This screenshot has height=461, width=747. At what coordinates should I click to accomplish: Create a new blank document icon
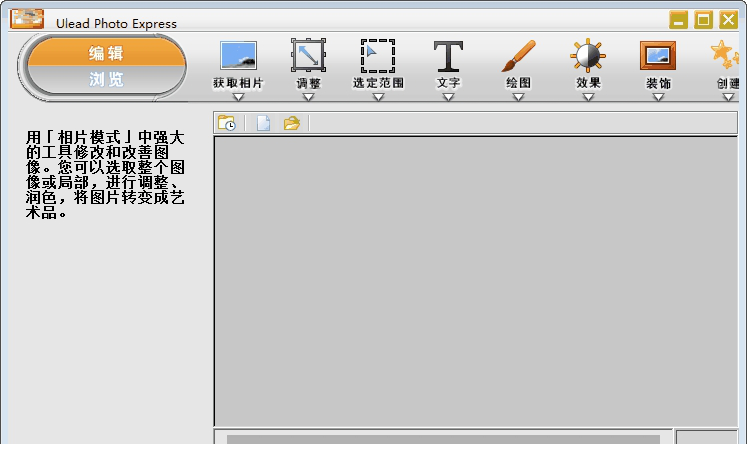[x=263, y=123]
